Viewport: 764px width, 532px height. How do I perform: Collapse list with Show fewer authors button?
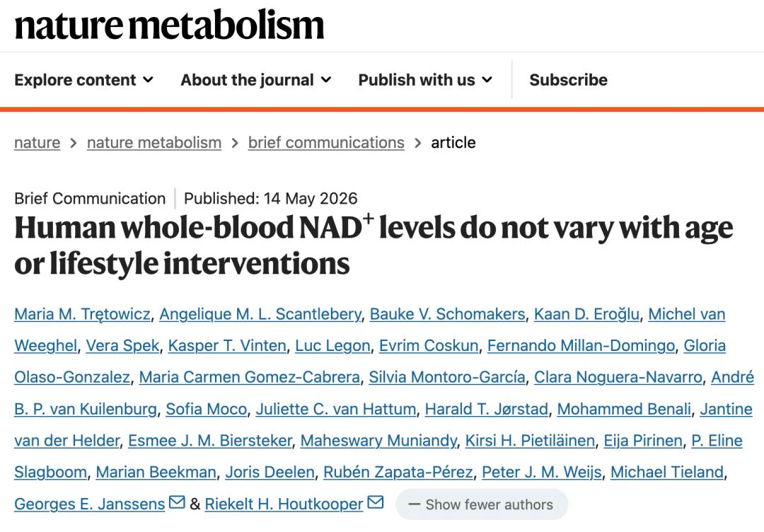[x=482, y=504]
